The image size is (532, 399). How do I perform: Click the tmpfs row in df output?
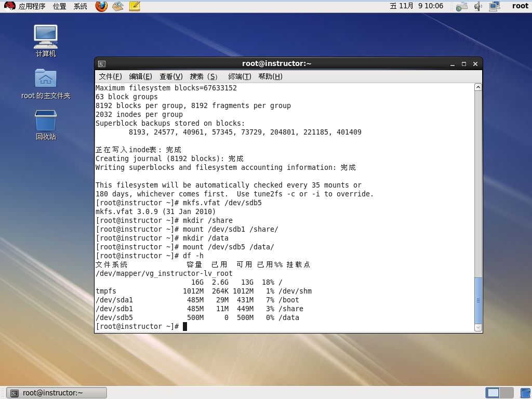point(204,291)
